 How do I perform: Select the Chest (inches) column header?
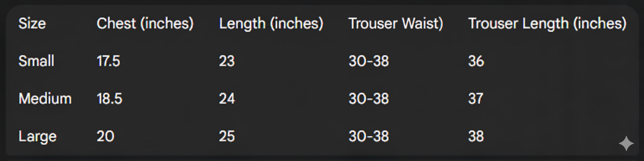pyautogui.click(x=145, y=24)
